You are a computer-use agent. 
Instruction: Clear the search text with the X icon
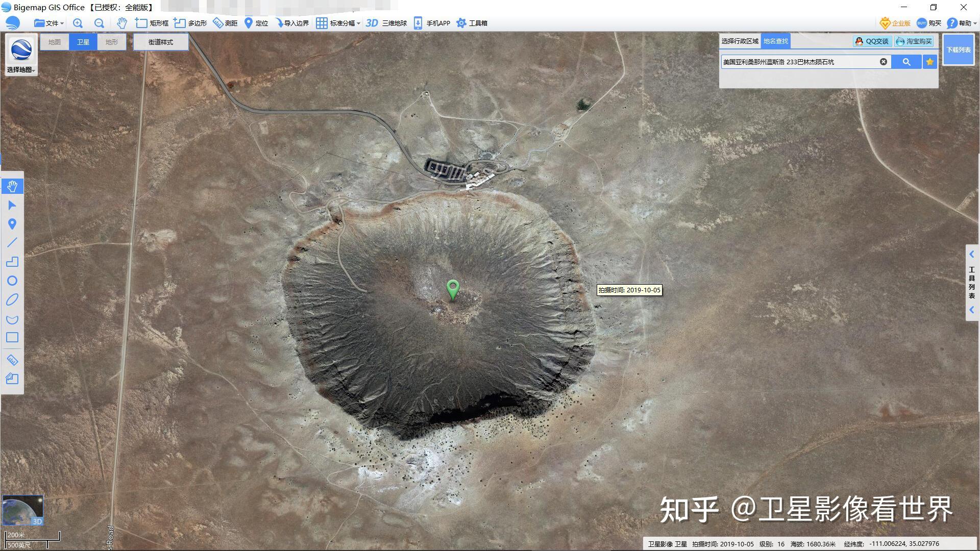pos(884,62)
